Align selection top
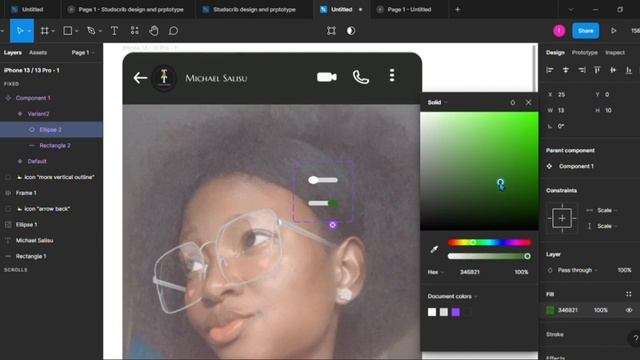This screenshot has height=360, width=640. tap(597, 70)
